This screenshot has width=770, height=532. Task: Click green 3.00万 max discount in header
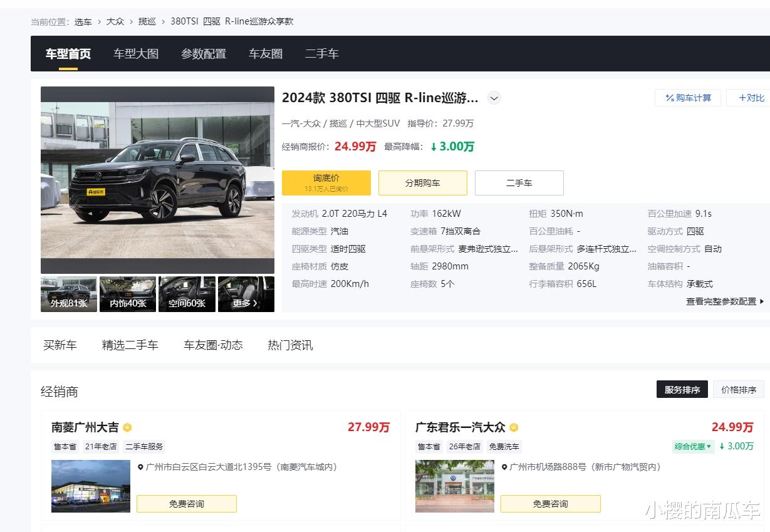452,147
